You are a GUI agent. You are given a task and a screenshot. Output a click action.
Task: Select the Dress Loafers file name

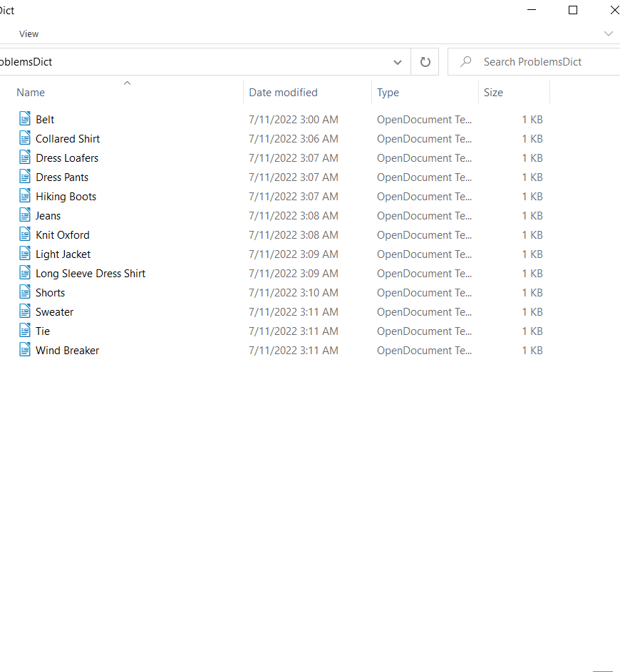[x=67, y=158]
